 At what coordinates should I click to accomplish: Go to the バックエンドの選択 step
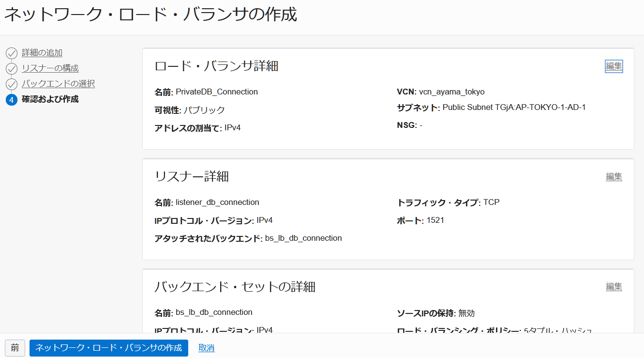coord(58,84)
